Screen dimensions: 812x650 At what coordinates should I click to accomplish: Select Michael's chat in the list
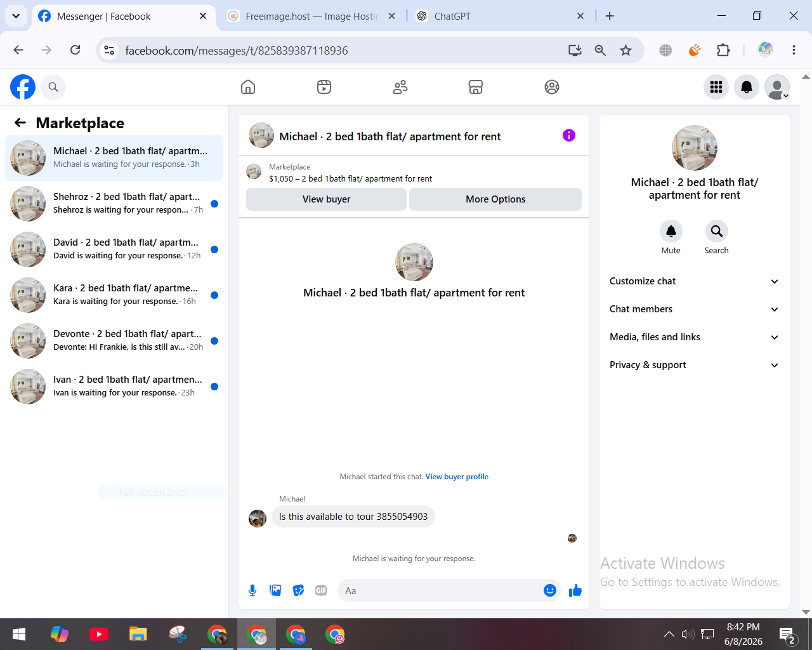[114, 158]
